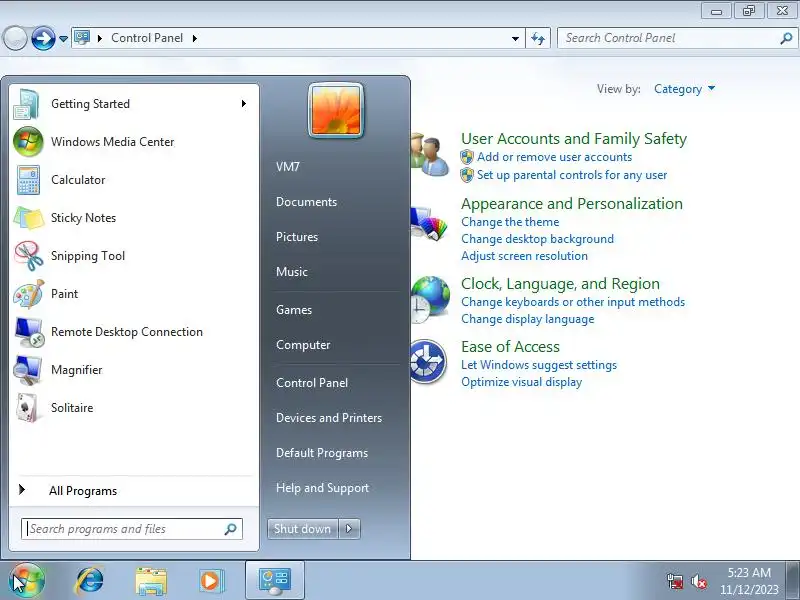Click the magnifier in Start search box
800x600 pixels.
[231, 529]
